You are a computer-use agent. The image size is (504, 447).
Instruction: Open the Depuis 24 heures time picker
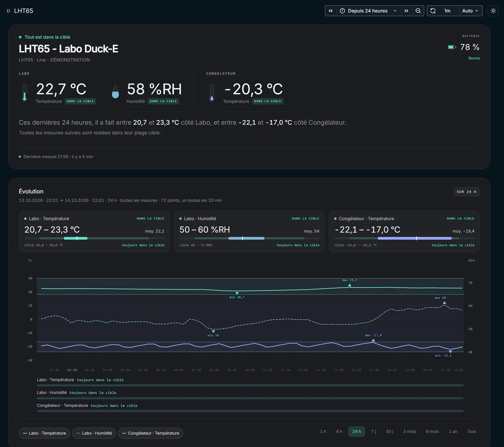point(368,11)
